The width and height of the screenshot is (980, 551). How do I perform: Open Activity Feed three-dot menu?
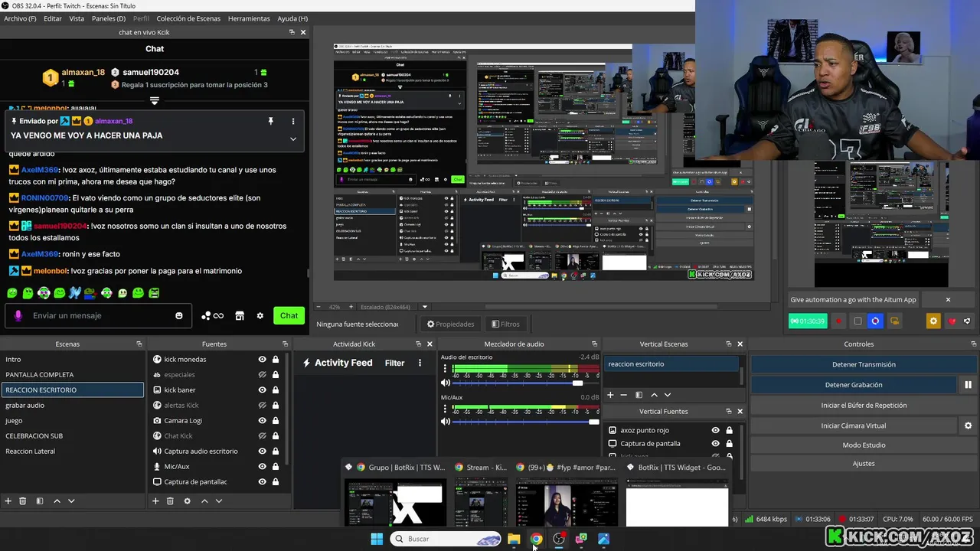[x=420, y=363]
